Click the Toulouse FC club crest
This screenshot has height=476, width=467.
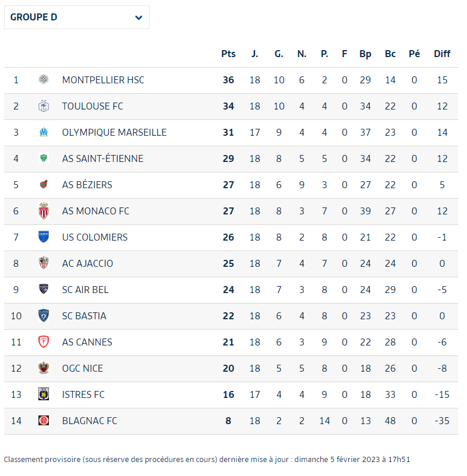(44, 106)
